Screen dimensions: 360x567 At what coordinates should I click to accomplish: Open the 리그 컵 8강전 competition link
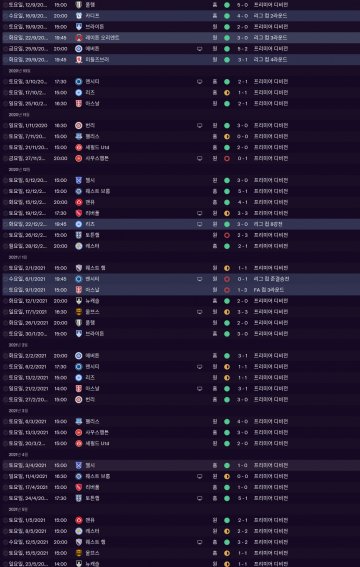[x=268, y=224]
